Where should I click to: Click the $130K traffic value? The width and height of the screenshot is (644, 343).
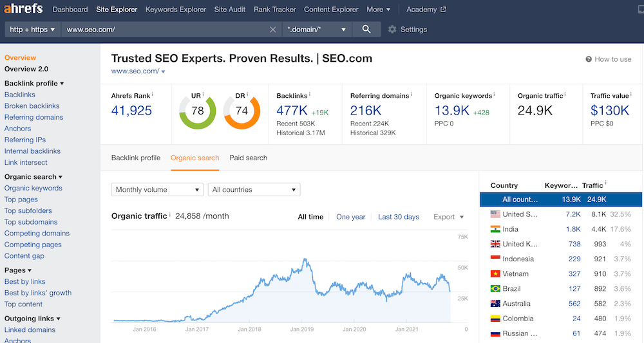click(610, 111)
